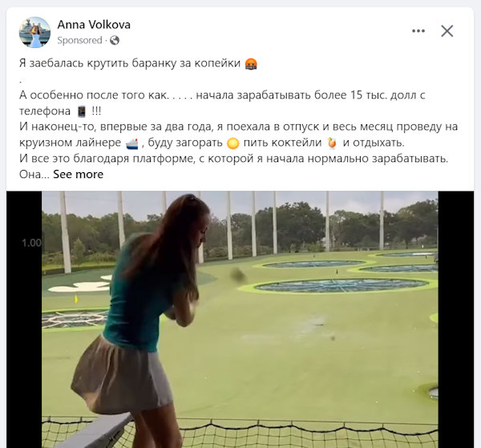The image size is (481, 448).
Task: Click the sun emoji after 'загорать'
Action: 232,143
